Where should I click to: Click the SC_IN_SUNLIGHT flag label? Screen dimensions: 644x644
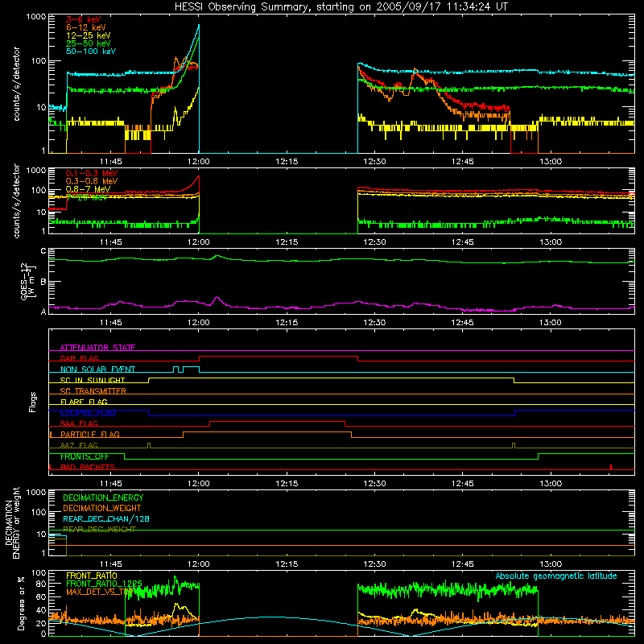pos(93,380)
